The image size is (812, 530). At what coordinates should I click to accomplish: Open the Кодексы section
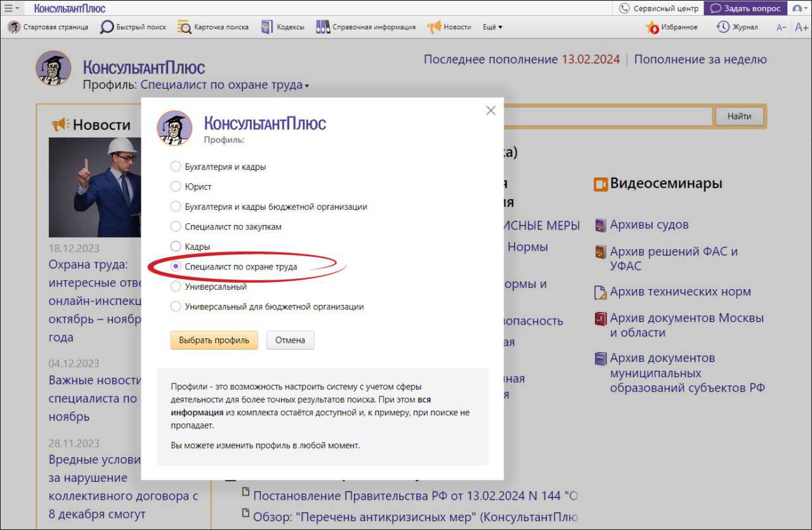click(x=283, y=27)
